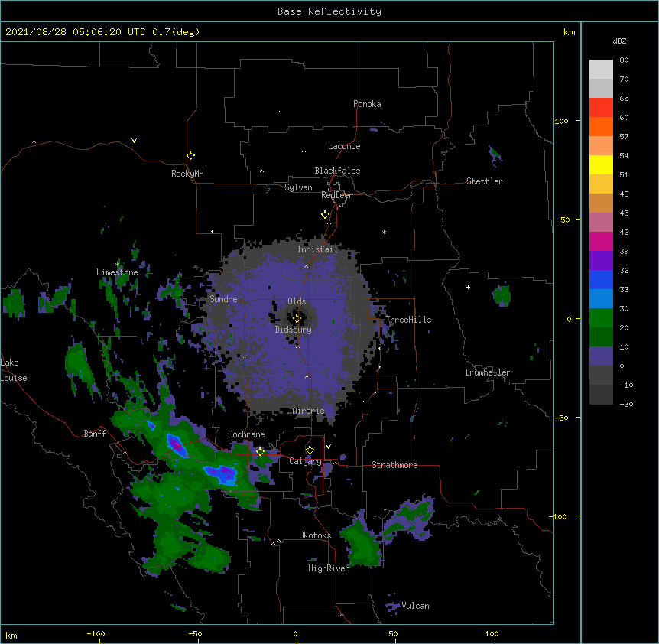Click the radar site diamond between Olds and Didsbury
This screenshot has width=659, height=644.
[x=297, y=319]
